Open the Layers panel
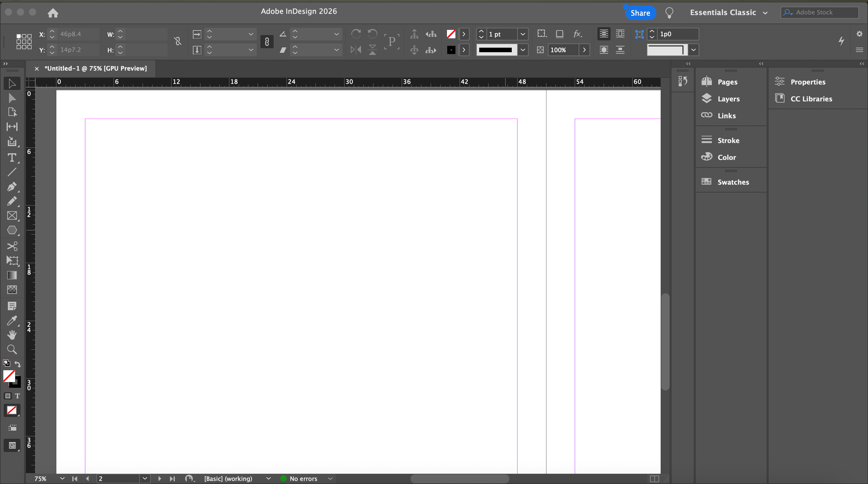Image resolution: width=868 pixels, height=484 pixels. [728, 99]
